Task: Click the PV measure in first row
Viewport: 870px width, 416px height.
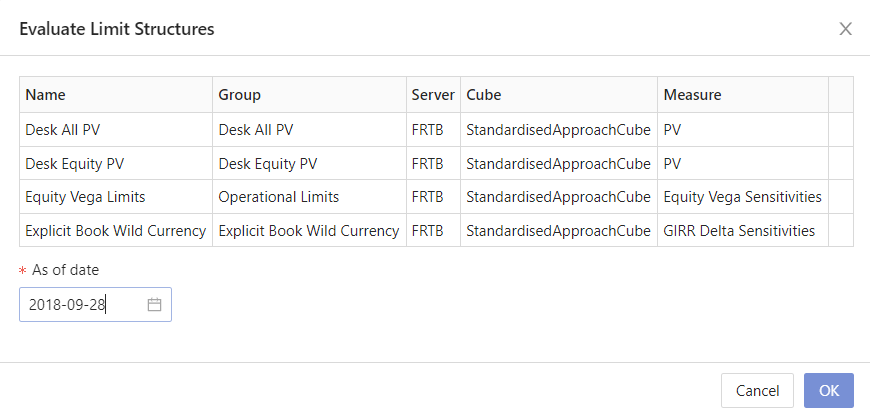Action: click(x=672, y=130)
